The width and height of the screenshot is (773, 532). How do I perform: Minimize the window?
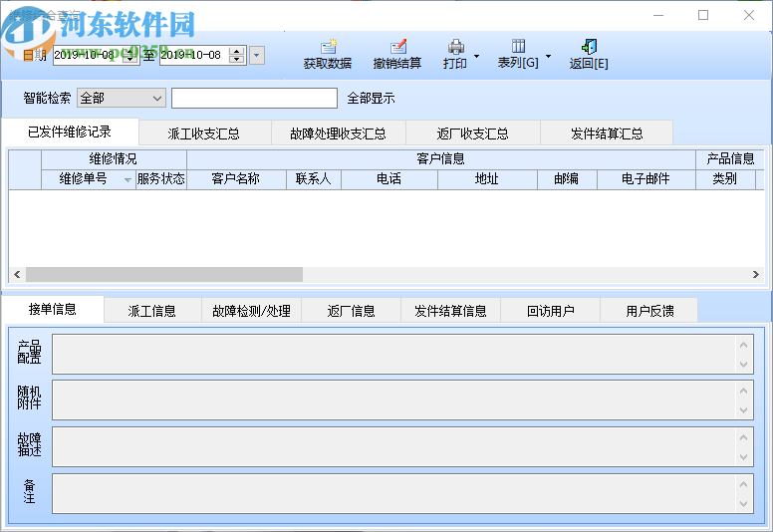click(658, 15)
